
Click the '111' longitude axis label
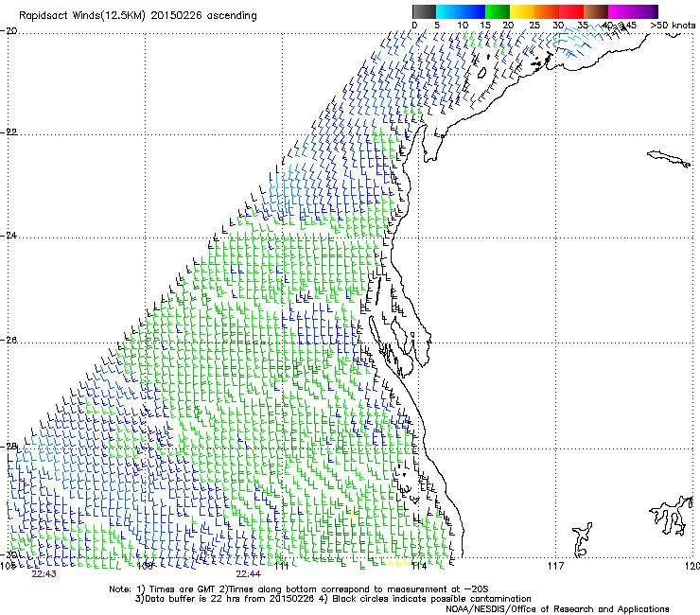coord(282,566)
